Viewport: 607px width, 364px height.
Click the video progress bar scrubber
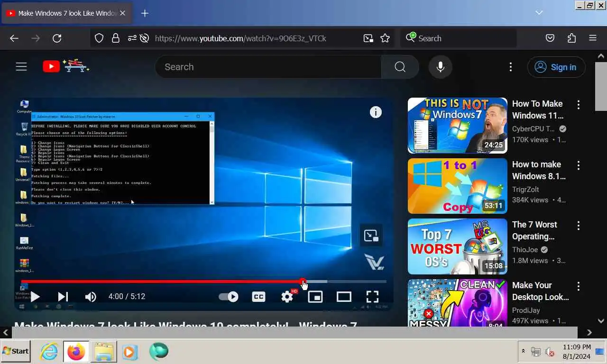pyautogui.click(x=303, y=282)
